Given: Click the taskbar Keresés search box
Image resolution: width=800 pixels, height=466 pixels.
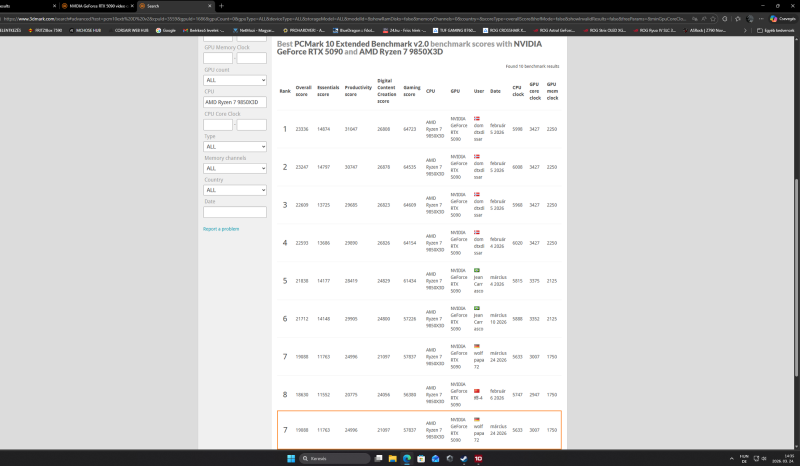Looking at the screenshot, I should [x=335, y=458].
